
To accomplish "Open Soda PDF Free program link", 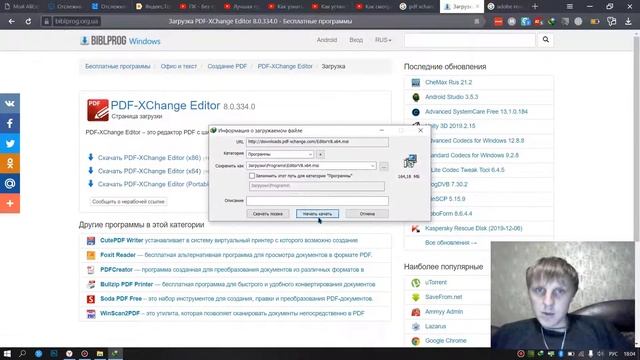I will point(121,299).
